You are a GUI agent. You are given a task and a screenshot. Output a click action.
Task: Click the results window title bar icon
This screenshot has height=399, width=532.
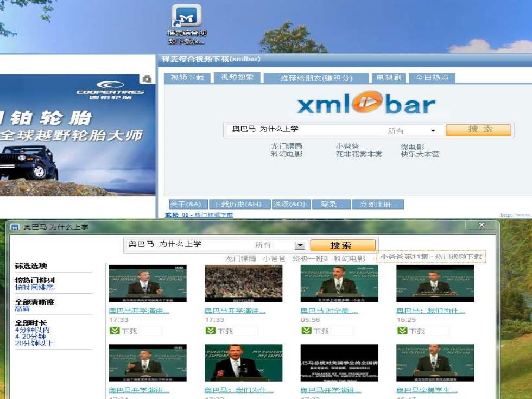pyautogui.click(x=15, y=227)
